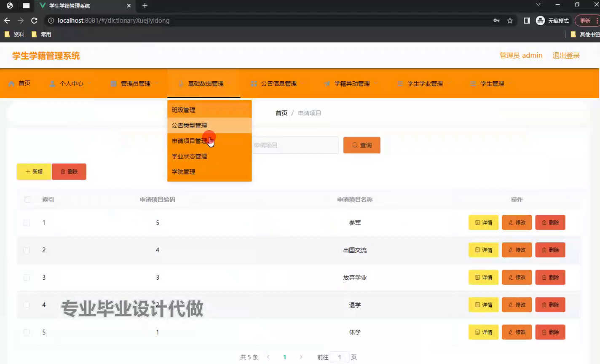Open the tab search chevron in title bar

(538, 5)
